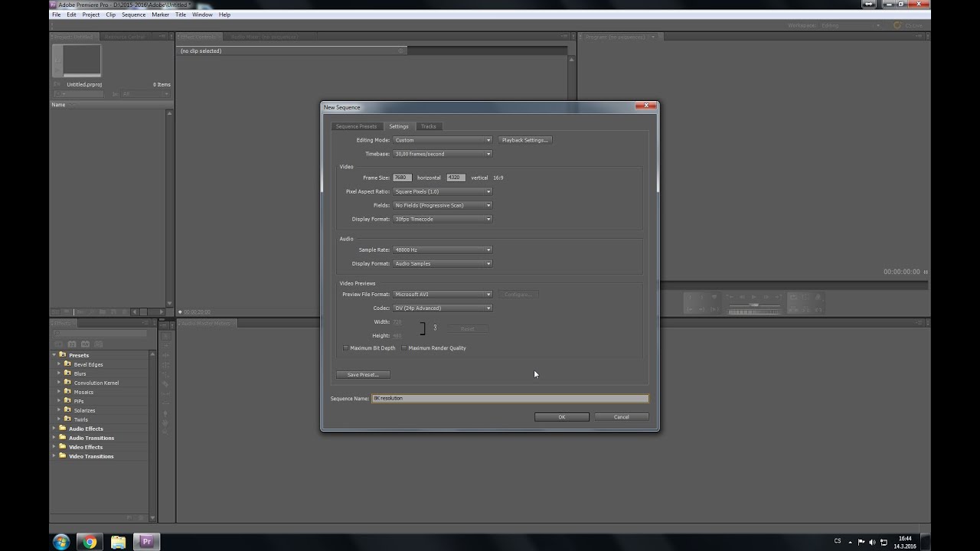Click the Effects panel scroll down arrow
The height and width of the screenshot is (551, 980).
[x=153, y=518]
